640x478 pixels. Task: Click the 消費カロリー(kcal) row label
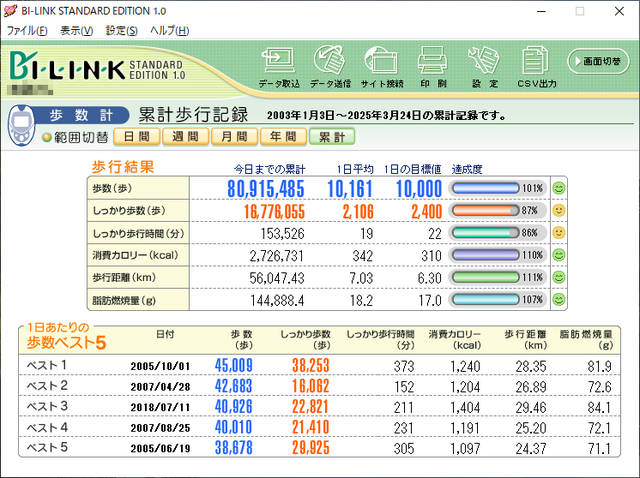[136, 255]
